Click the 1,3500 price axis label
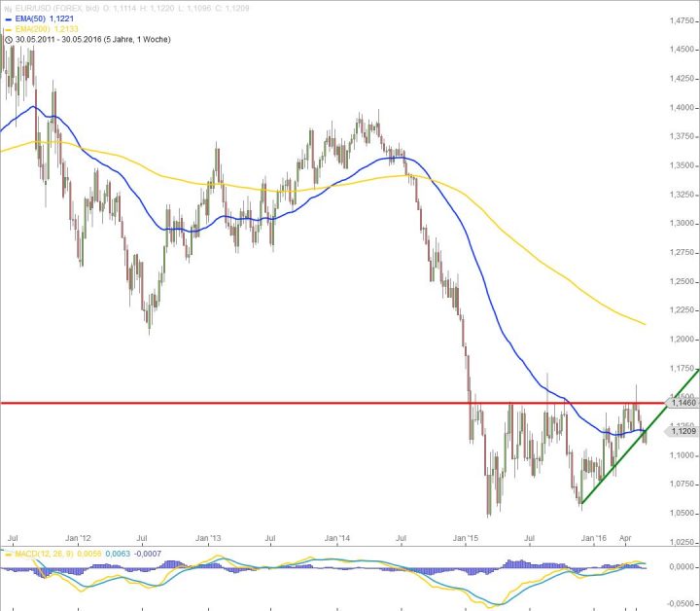This screenshot has height=611, width=700. tap(682, 165)
